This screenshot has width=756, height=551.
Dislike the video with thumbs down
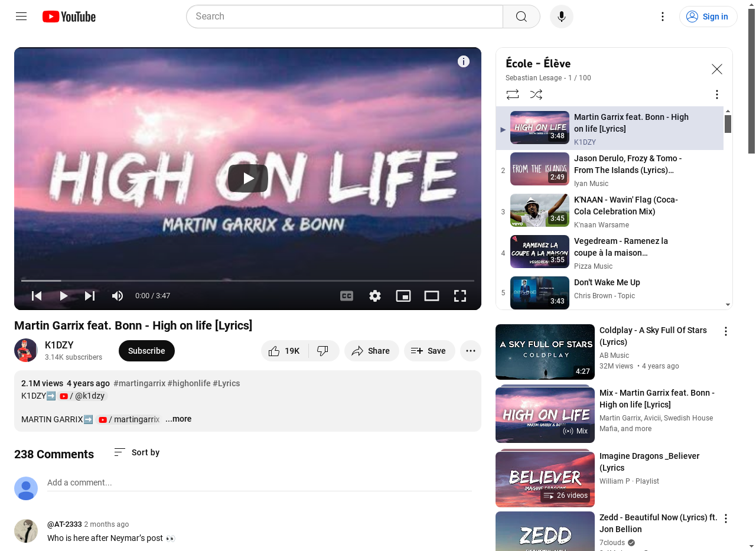[x=323, y=351]
